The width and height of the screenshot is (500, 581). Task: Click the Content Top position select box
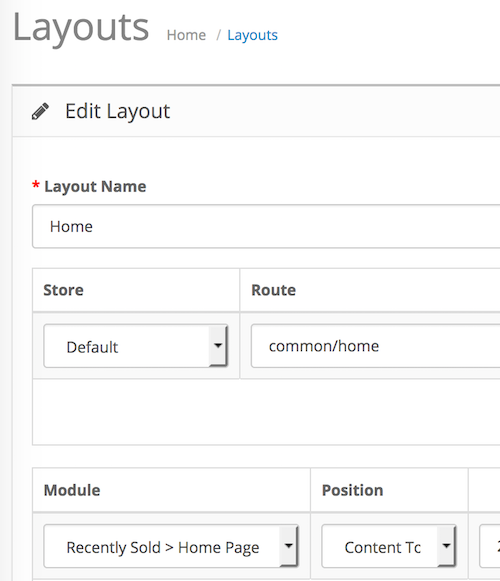click(x=389, y=546)
